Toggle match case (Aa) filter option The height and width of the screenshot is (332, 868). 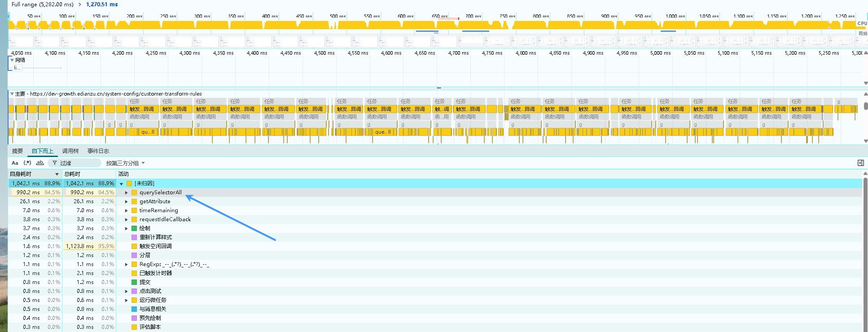coord(15,163)
